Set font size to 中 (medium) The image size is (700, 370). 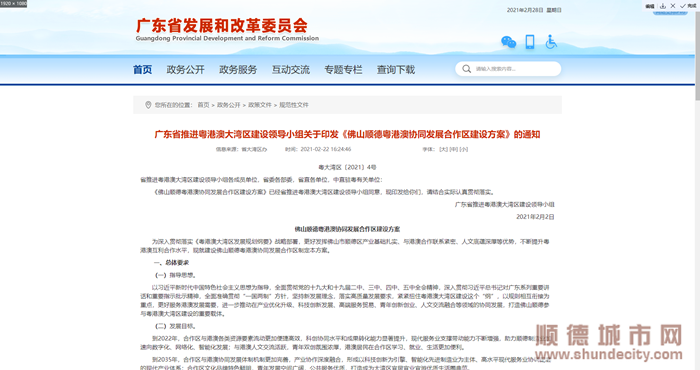pyautogui.click(x=454, y=149)
